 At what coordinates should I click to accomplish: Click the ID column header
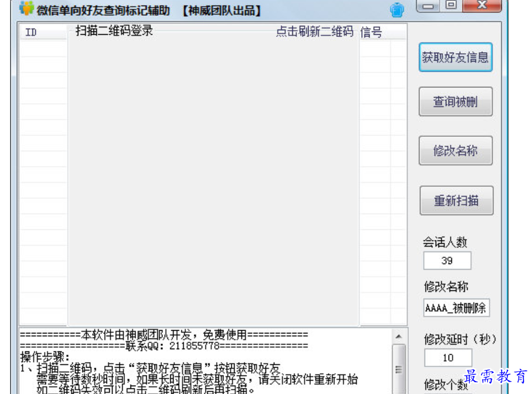43,33
